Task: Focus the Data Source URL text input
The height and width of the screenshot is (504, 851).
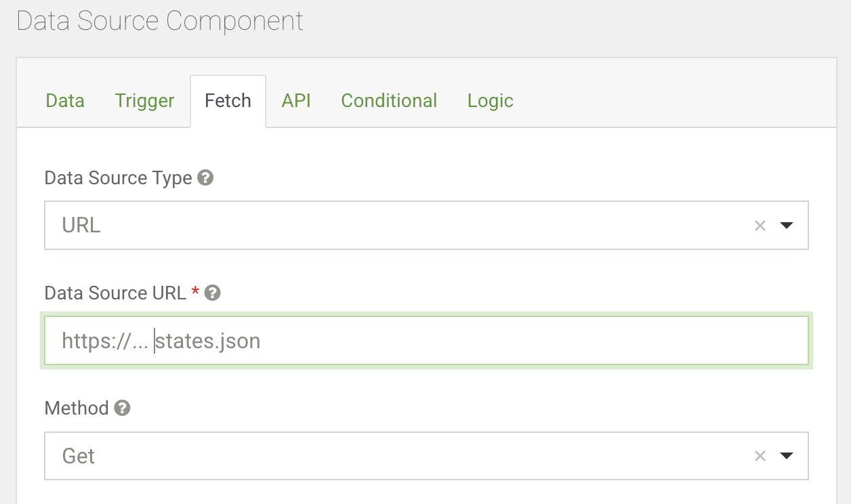Action: tap(474, 341)
